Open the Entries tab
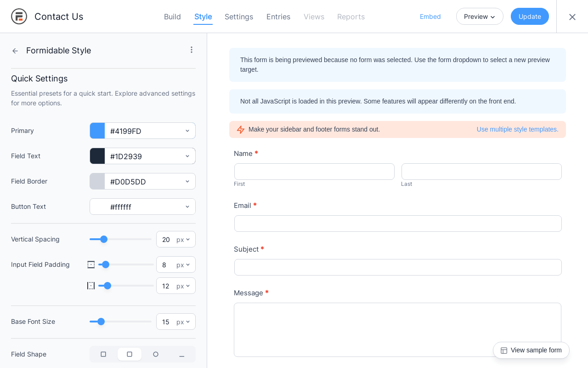The height and width of the screenshot is (368, 588). [278, 17]
